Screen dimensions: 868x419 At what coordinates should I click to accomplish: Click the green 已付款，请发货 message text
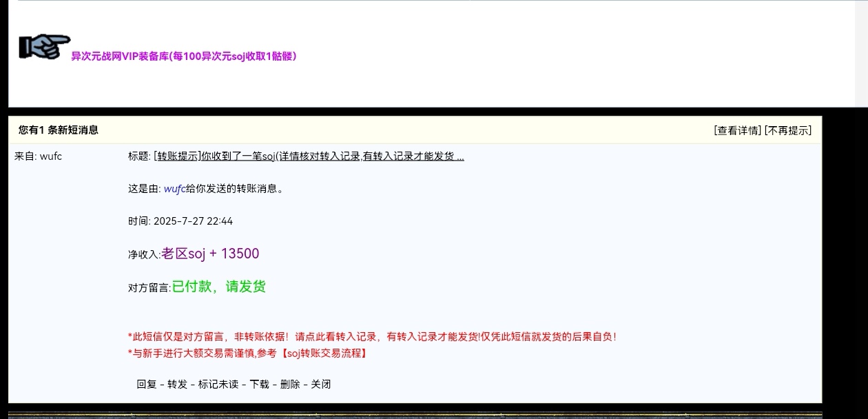[x=218, y=287]
